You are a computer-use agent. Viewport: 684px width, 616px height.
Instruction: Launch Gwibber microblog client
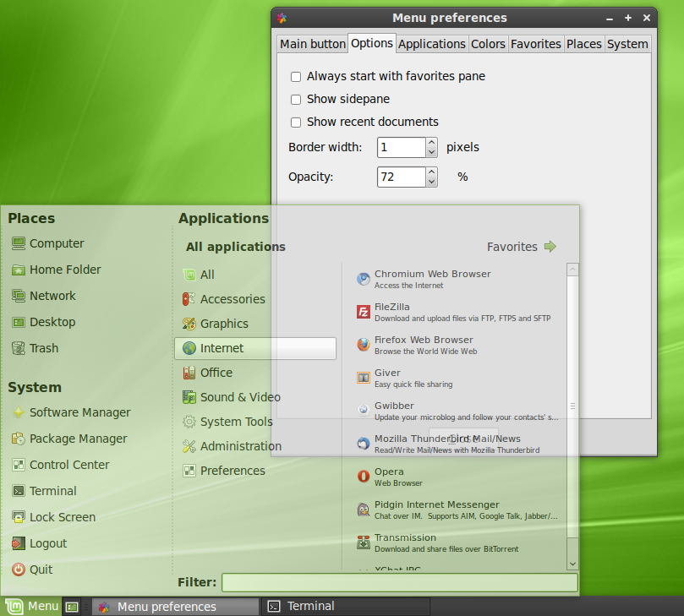pos(457,411)
